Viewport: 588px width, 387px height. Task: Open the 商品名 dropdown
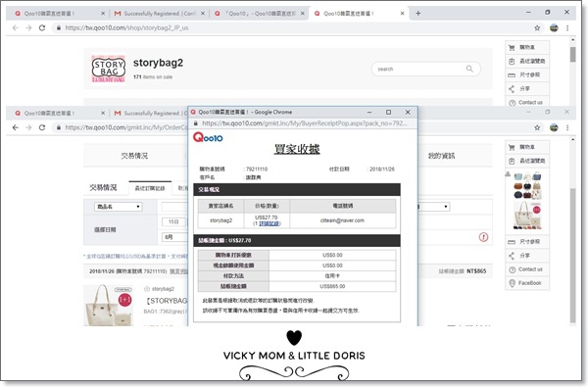(119, 207)
